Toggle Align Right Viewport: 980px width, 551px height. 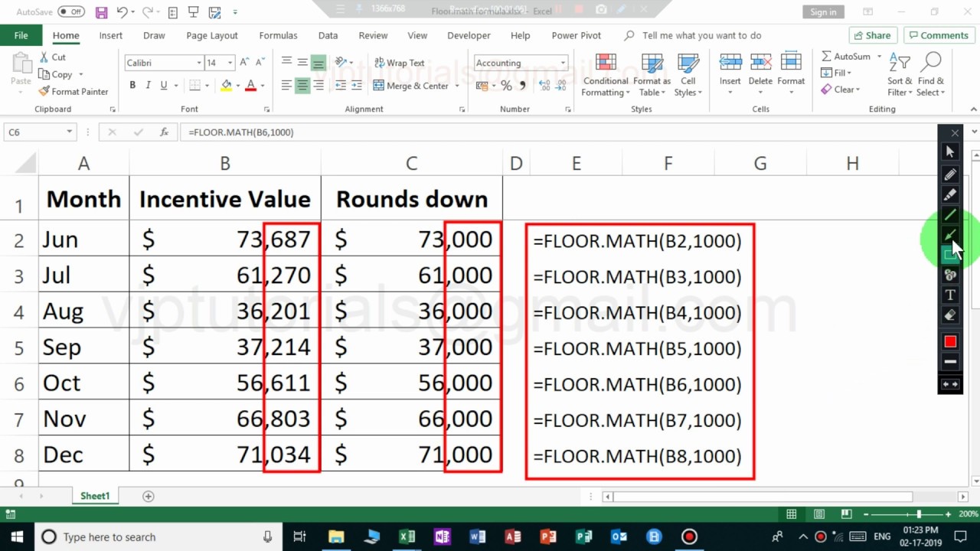pos(318,86)
